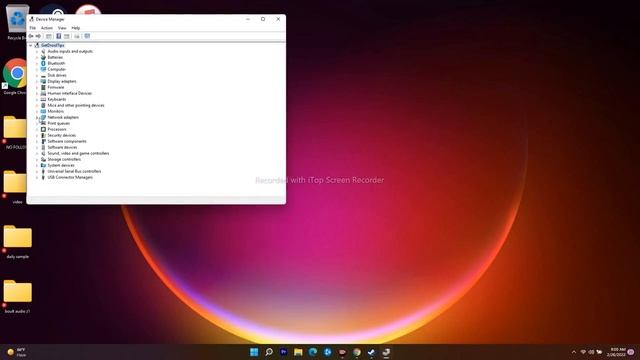The image size is (640, 360).
Task: Show hidden system tray icons
Action: pos(573,352)
